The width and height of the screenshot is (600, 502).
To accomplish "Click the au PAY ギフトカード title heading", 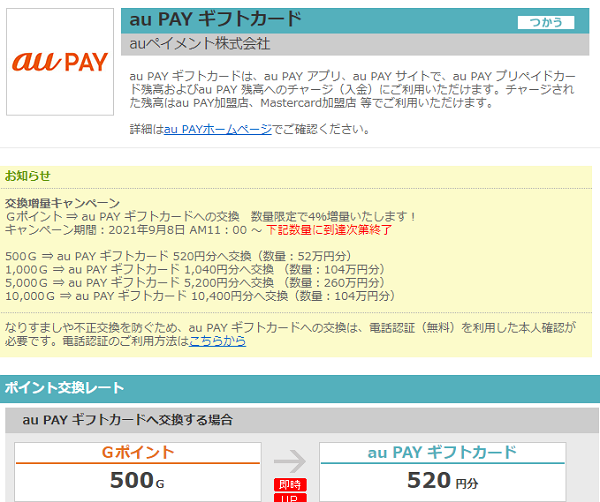I will pyautogui.click(x=215, y=20).
